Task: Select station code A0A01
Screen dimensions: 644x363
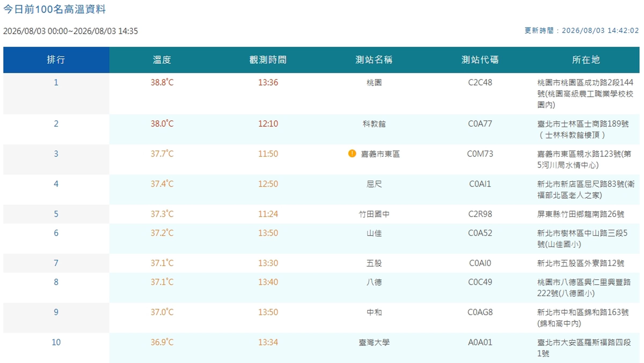Action: point(480,342)
